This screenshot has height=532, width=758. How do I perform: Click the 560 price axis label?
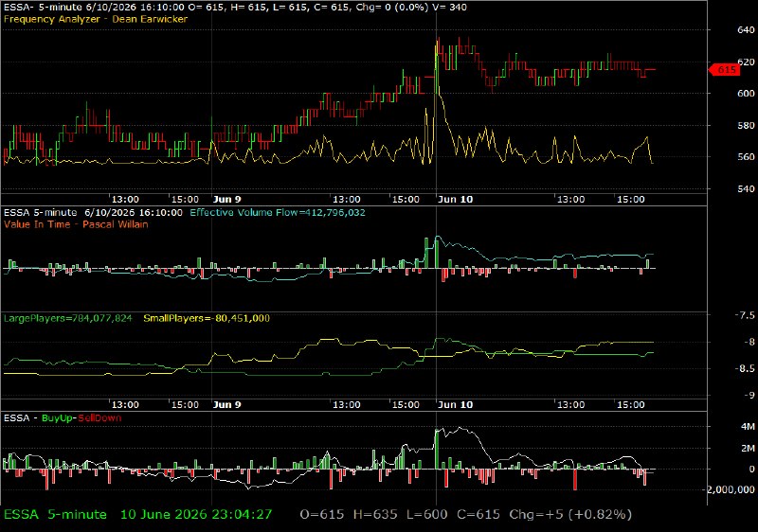[746, 157]
